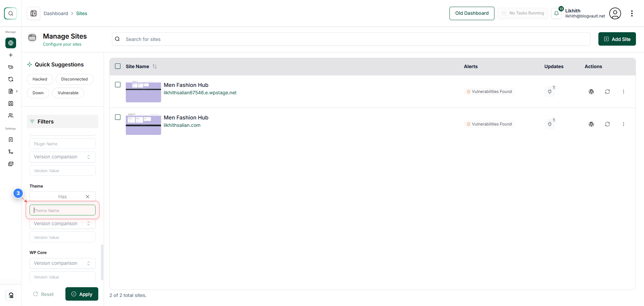
Task: Open the kebab menu for likhithsalian.com row
Action: pyautogui.click(x=624, y=124)
